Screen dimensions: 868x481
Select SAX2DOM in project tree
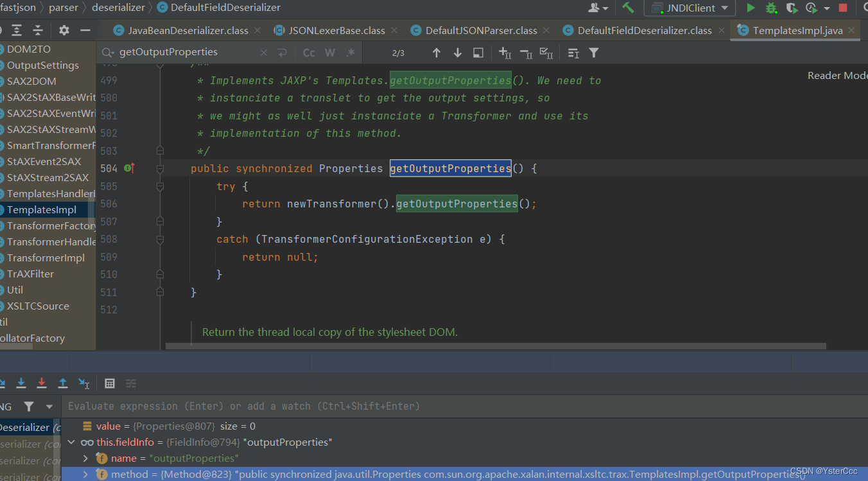[x=31, y=82]
